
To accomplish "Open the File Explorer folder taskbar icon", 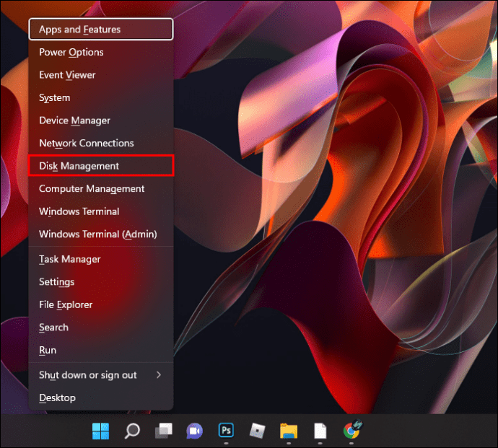I will click(x=289, y=431).
